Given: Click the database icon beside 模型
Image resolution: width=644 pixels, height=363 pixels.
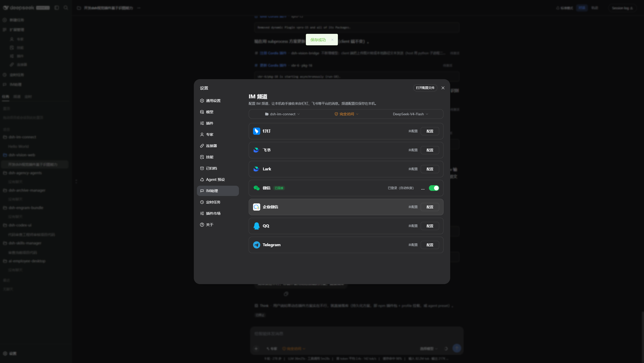Looking at the screenshot, I should 202,112.
